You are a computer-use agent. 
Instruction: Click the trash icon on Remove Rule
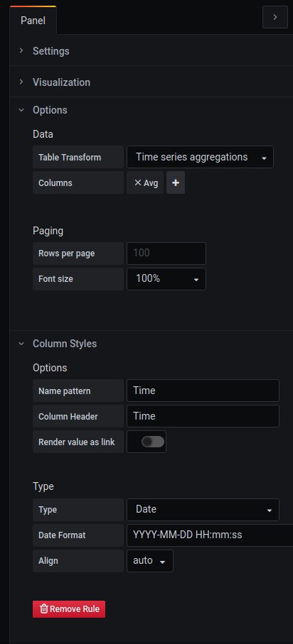(44, 608)
